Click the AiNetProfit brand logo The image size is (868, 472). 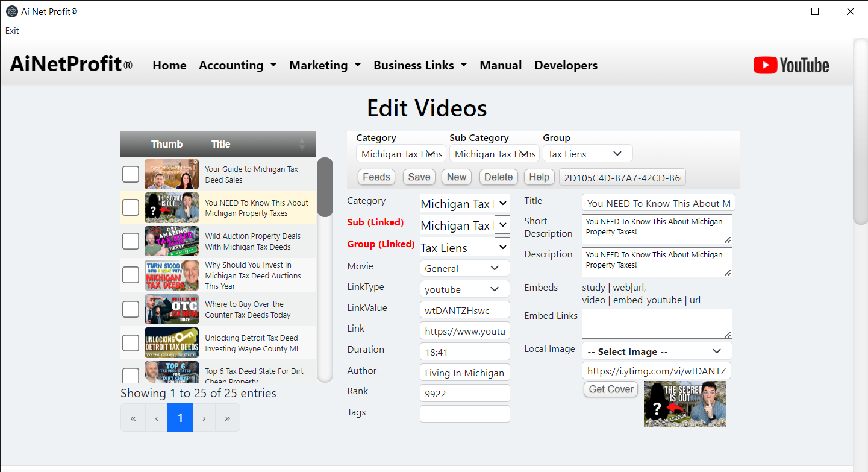pyautogui.click(x=71, y=65)
